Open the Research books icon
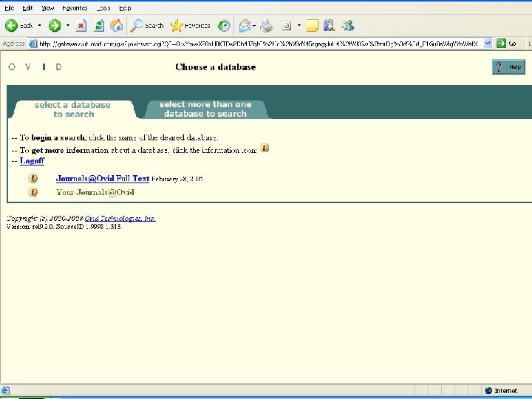532x399 pixels. pyautogui.click(x=329, y=25)
